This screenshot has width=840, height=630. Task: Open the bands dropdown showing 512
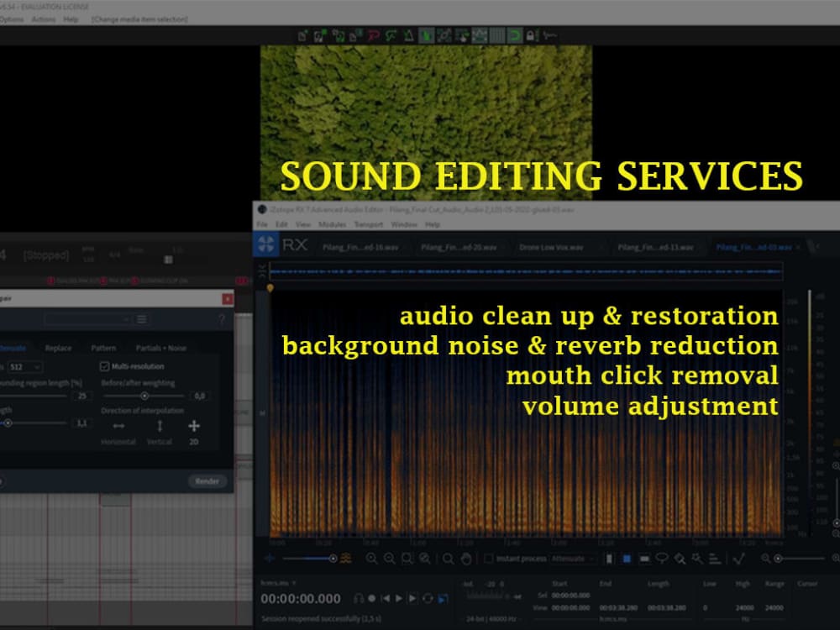click(24, 367)
